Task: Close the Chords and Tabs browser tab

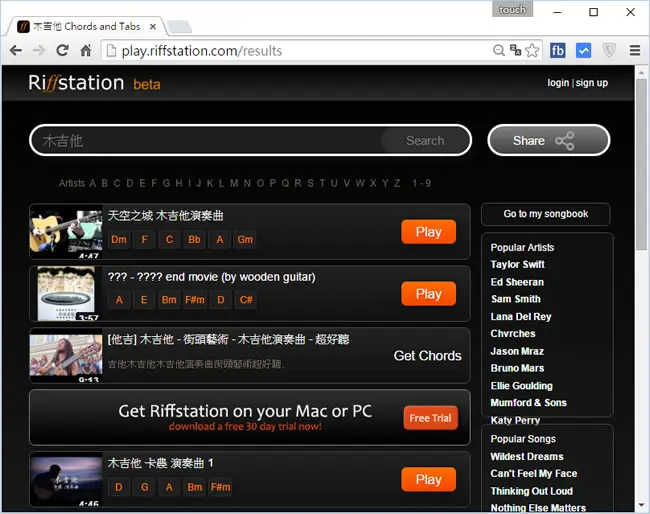Action: [153, 27]
